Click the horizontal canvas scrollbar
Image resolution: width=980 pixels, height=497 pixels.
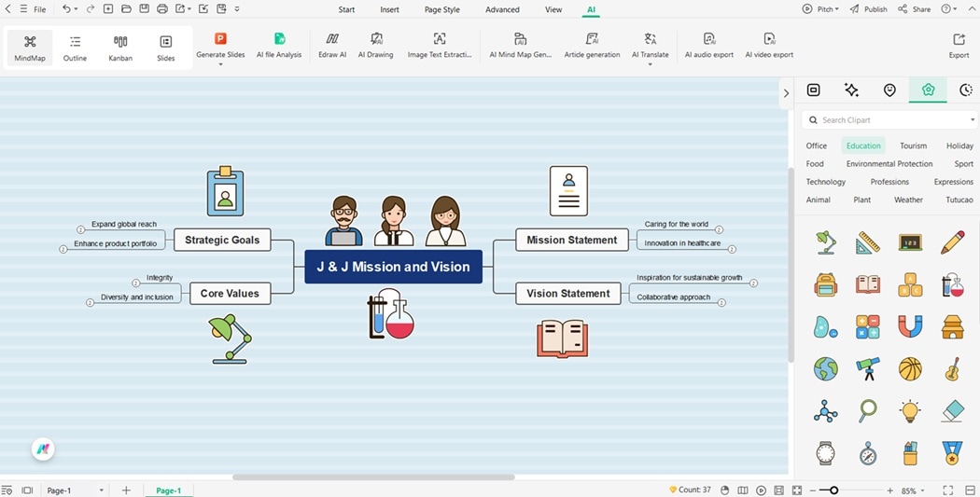click(x=373, y=477)
